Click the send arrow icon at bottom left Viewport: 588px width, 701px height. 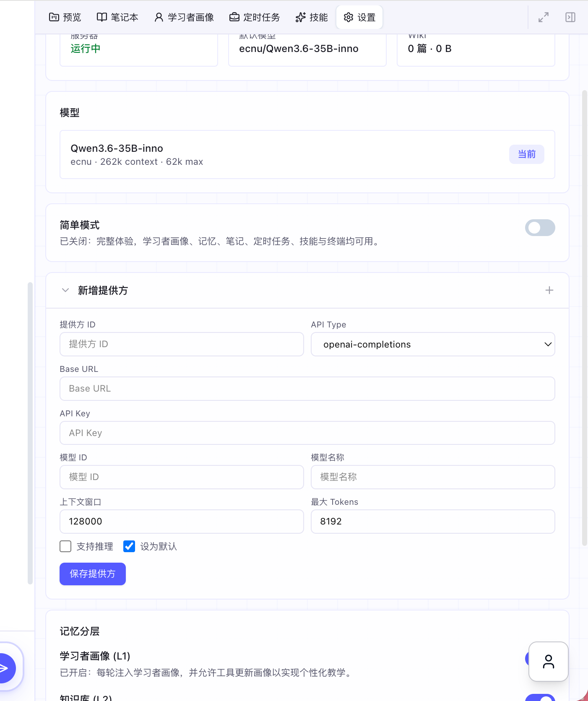pos(4,668)
